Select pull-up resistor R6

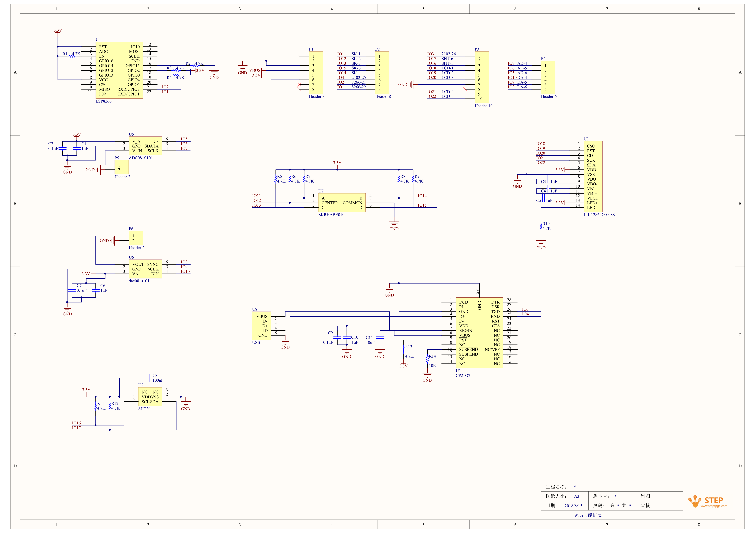[290, 179]
